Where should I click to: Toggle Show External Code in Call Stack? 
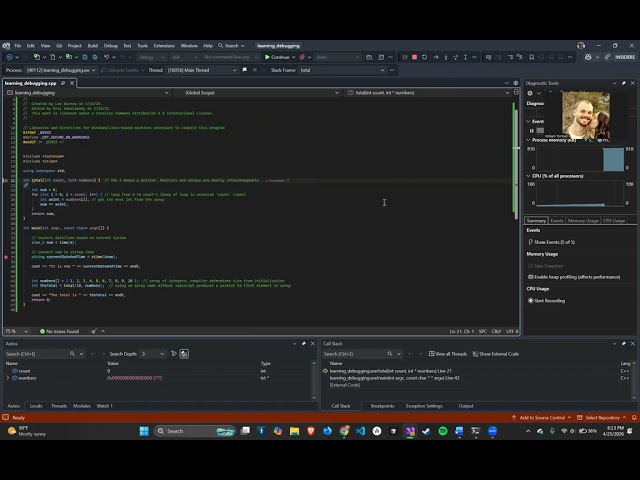[x=496, y=354]
